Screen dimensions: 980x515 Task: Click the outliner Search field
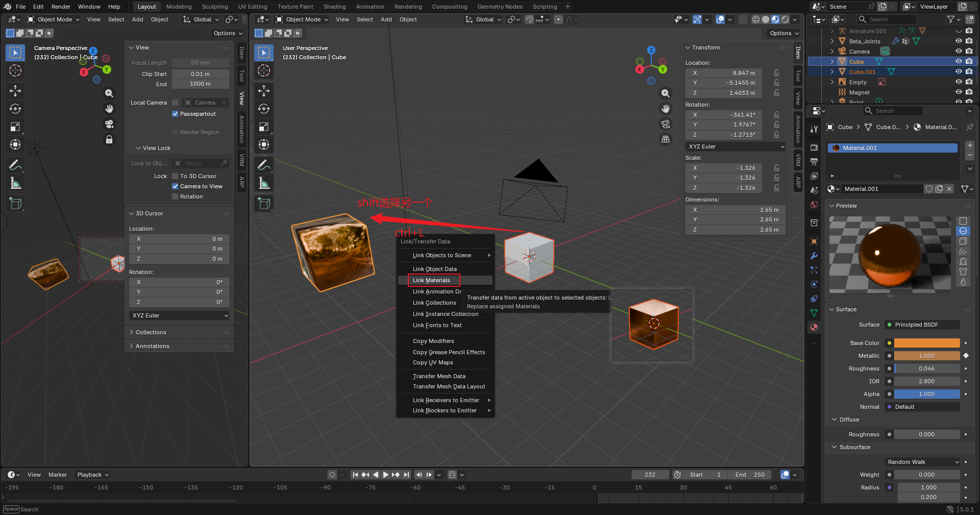[887, 19]
